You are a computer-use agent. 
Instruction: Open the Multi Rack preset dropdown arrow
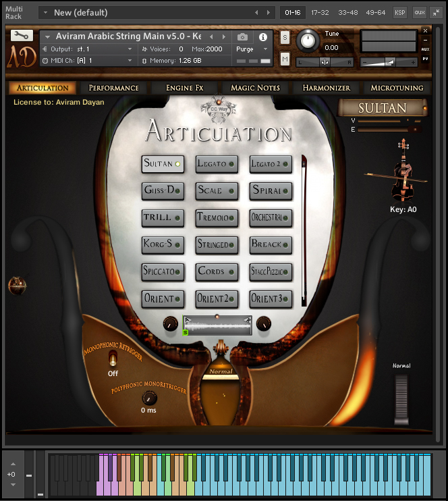pos(45,12)
